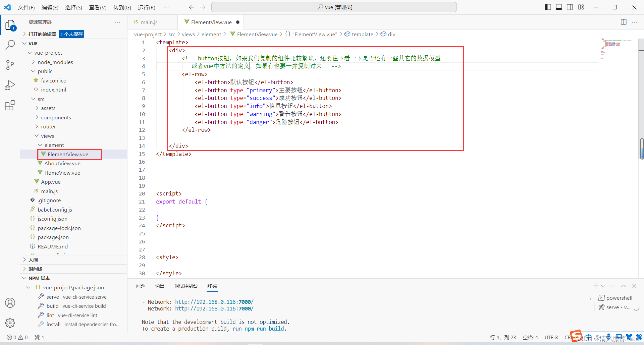Expand the 大纲 outline section
Screen dimensions: 644x345
tap(74, 260)
